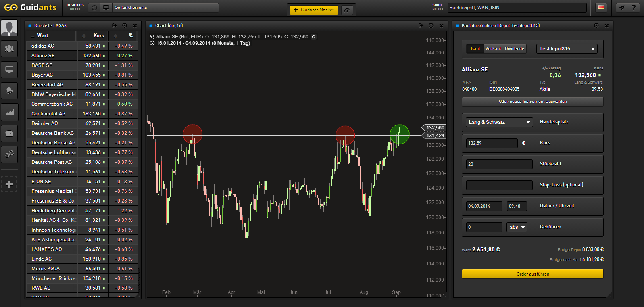Open Kauf durchführen widget settings icon
Viewport: 644px width, 307px height.
(x=596, y=25)
